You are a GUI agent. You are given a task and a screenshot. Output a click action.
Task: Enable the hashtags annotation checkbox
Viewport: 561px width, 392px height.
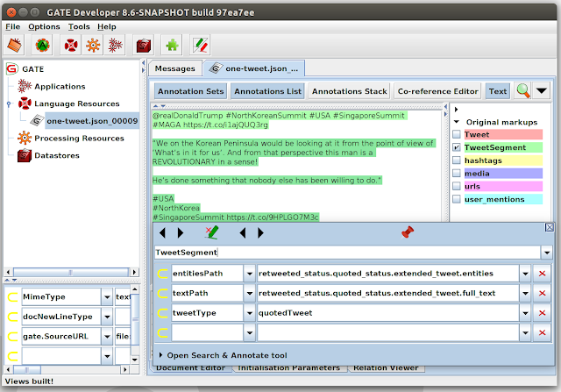point(457,160)
